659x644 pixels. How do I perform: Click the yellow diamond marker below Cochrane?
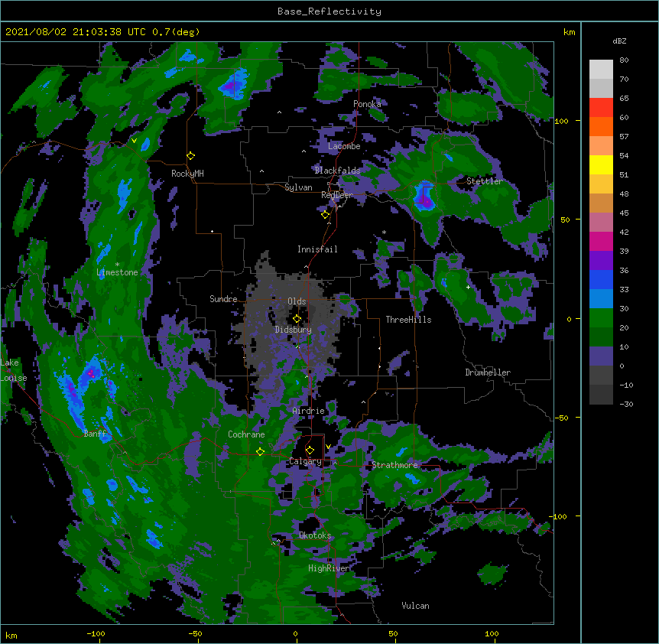click(x=260, y=451)
